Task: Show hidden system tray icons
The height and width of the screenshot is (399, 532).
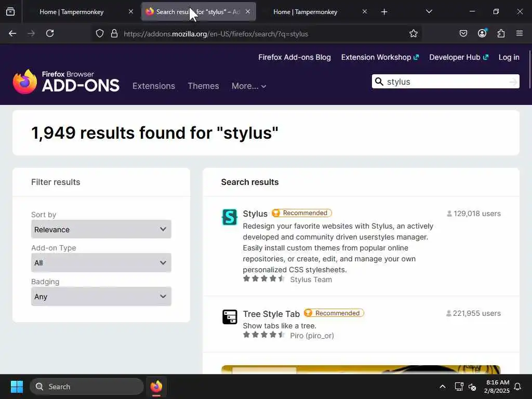Action: [443, 387]
